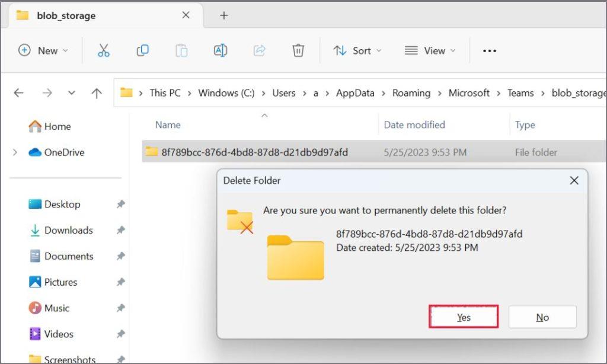Image resolution: width=607 pixels, height=364 pixels.
Task: Click the pin icon next to Music
Action: pos(121,308)
